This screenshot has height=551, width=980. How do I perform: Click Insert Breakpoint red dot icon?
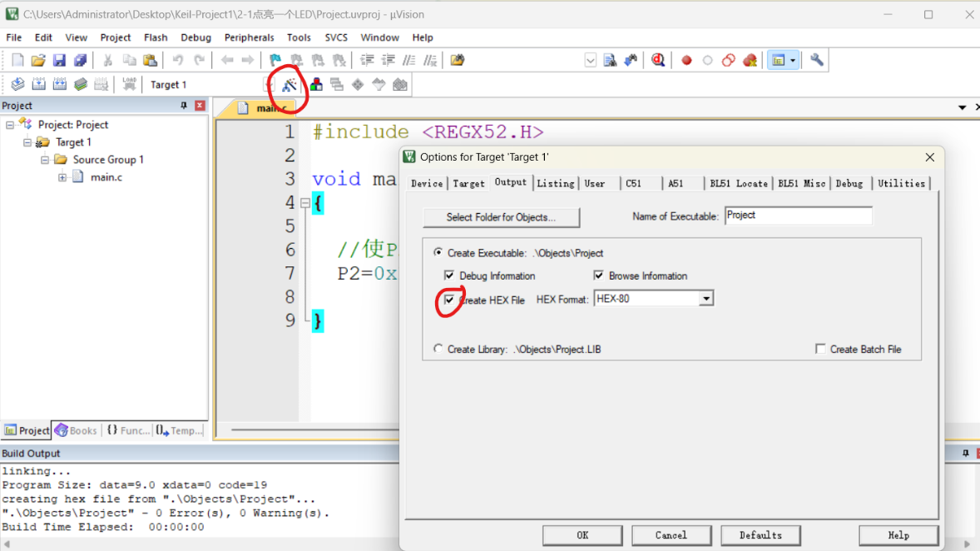pyautogui.click(x=686, y=60)
